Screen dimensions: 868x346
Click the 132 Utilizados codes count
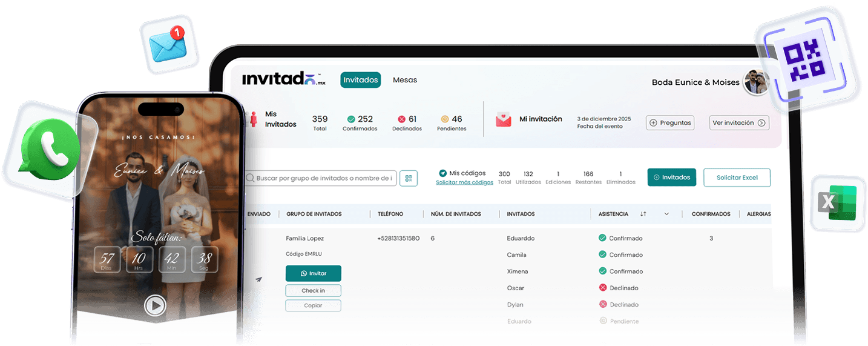click(528, 177)
